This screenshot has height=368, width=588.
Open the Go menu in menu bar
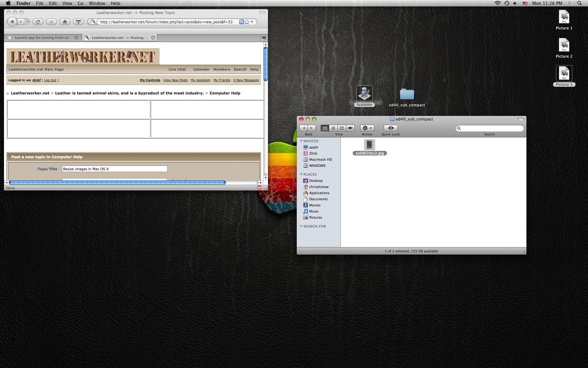click(81, 3)
